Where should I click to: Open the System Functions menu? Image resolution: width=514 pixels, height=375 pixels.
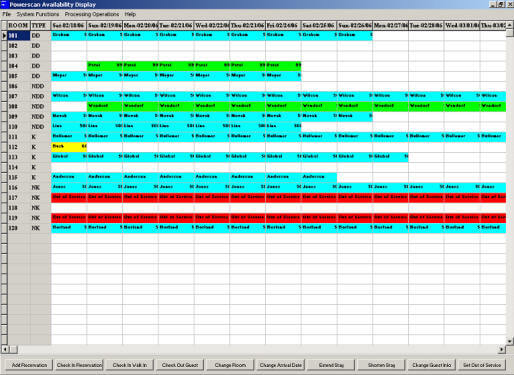[38, 14]
